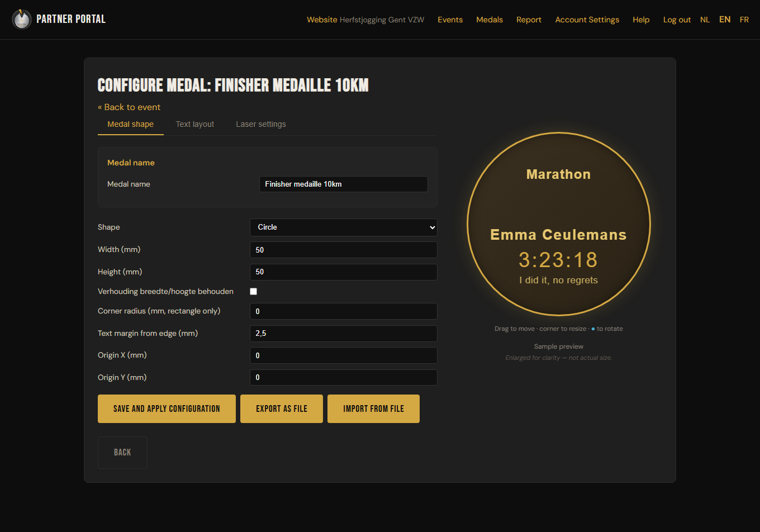
Task: Go to the Report page
Action: click(529, 20)
